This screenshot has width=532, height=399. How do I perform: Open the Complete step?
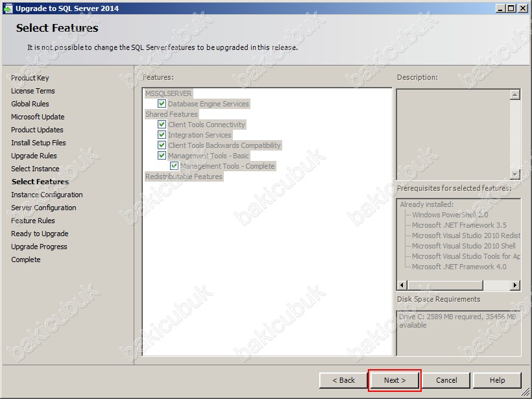26,260
